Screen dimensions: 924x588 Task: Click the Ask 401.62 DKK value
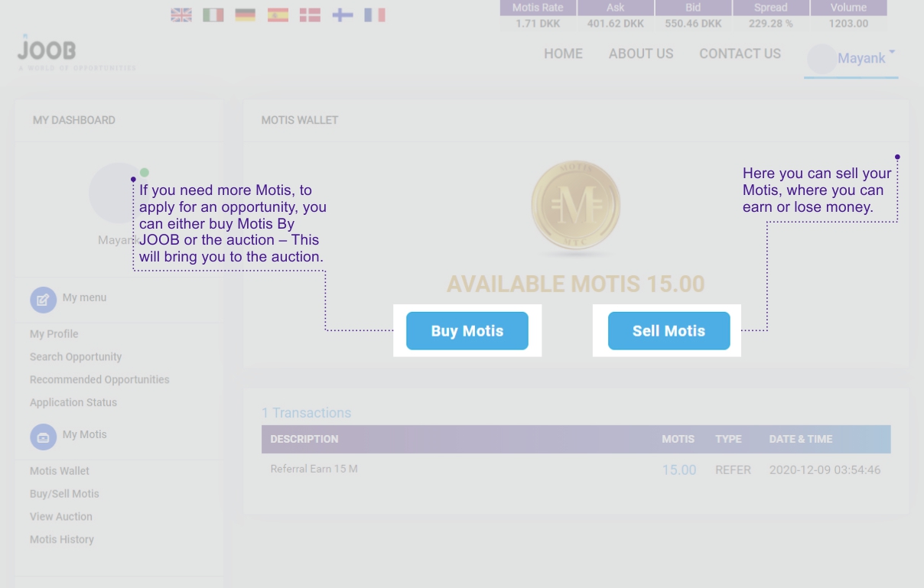616,24
